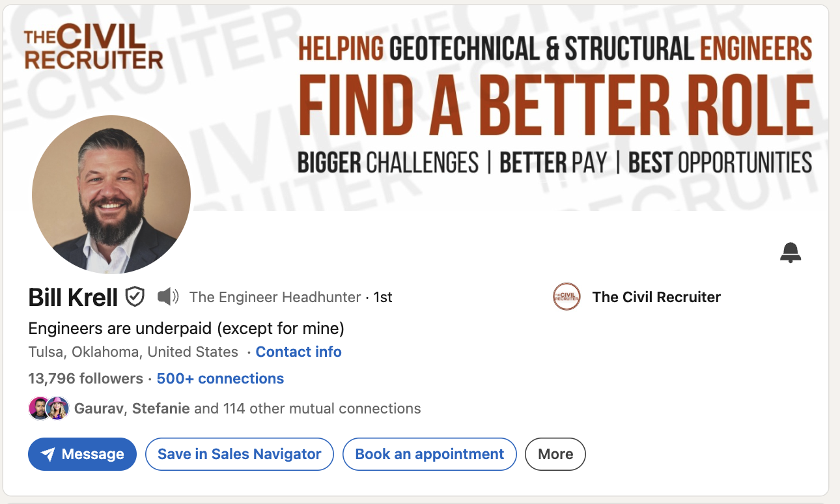The width and height of the screenshot is (840, 504).
Task: Open Bill Krell's profile photo
Action: click(111, 194)
